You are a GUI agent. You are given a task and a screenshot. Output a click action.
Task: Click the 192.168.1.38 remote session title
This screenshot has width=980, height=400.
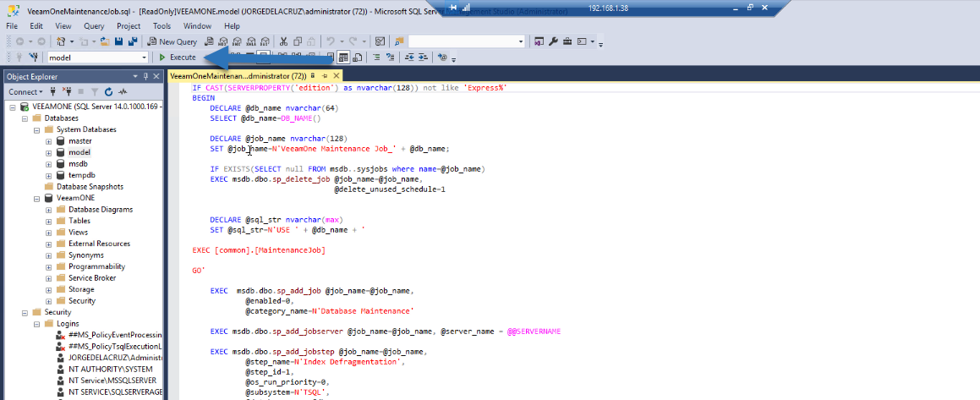[606, 8]
